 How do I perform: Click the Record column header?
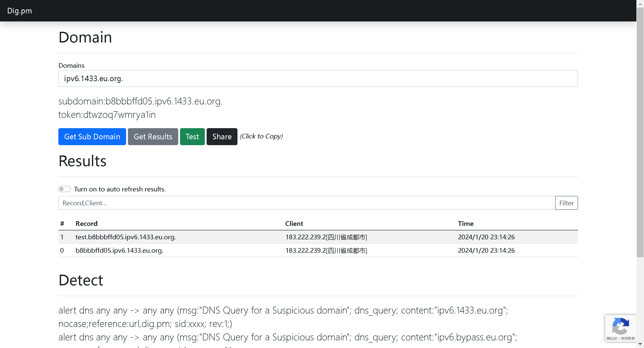coord(86,223)
